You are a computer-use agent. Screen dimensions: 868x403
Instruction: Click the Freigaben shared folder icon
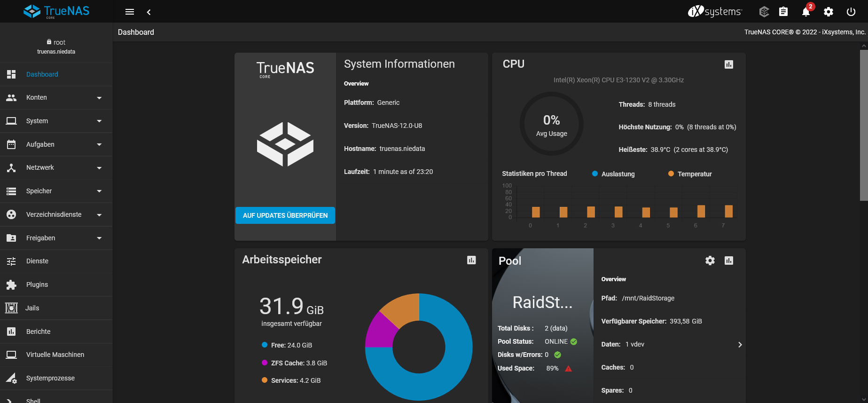click(11, 238)
